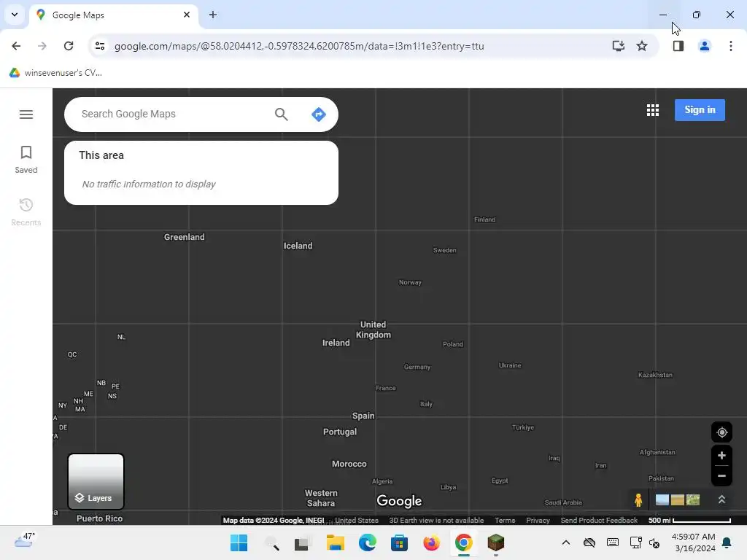Open the Chrome profile icon
Image resolution: width=747 pixels, height=560 pixels.
[704, 46]
